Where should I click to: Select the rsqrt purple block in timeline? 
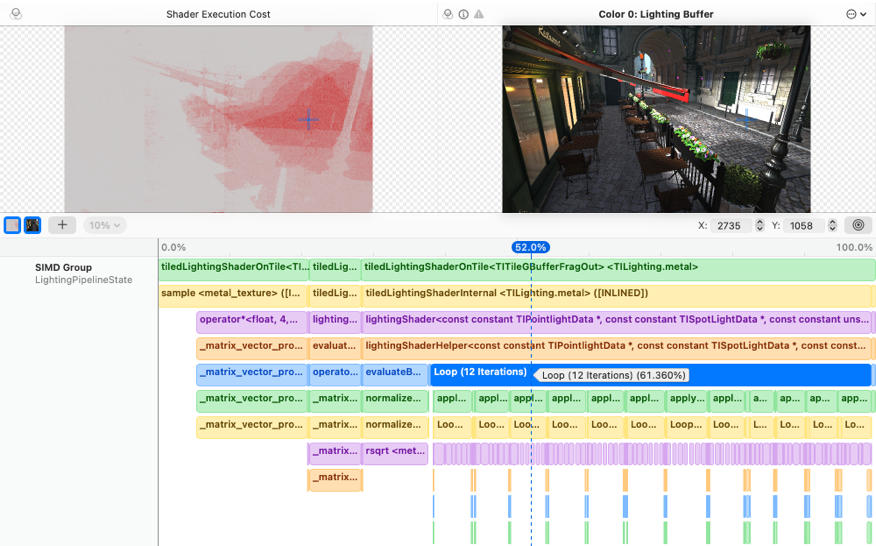(395, 452)
